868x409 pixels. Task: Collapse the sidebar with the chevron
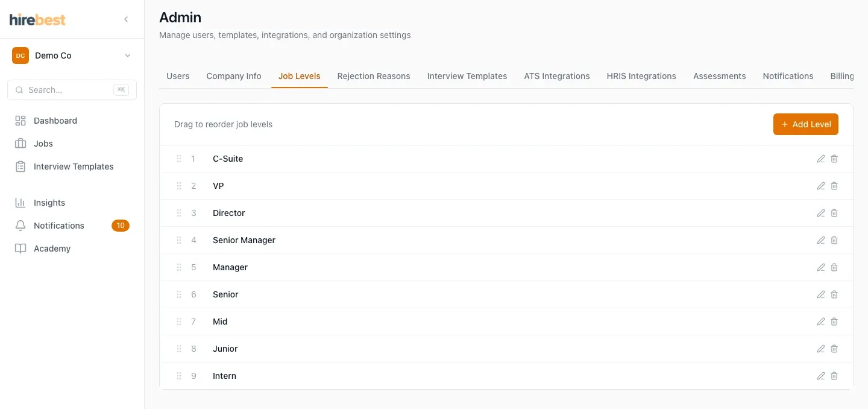(x=126, y=19)
